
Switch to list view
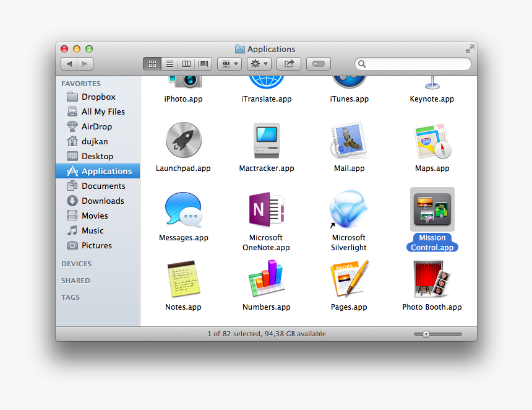[169, 64]
